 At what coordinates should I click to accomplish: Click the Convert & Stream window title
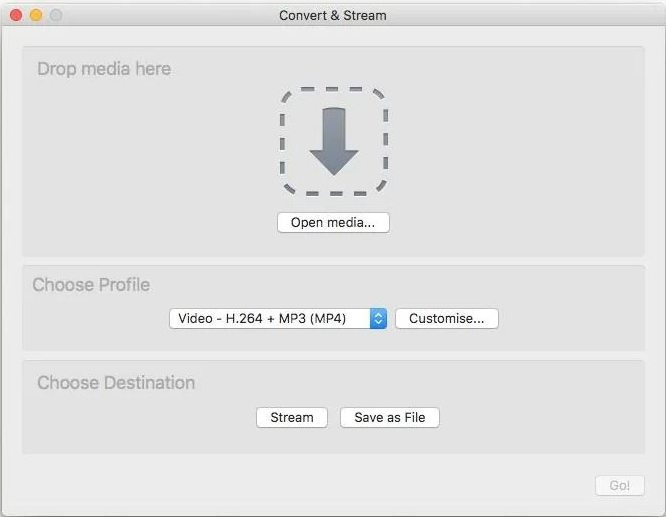(x=333, y=16)
